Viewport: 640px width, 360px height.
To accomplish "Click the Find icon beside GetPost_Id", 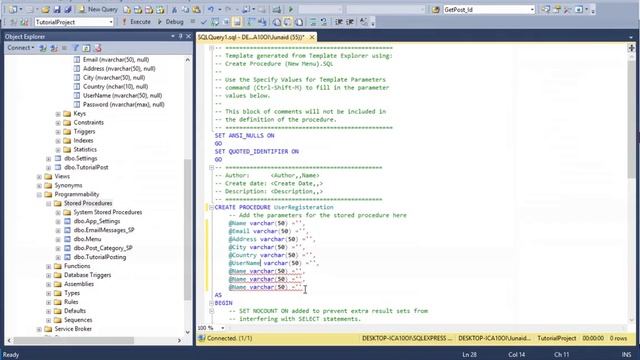I will [436, 9].
